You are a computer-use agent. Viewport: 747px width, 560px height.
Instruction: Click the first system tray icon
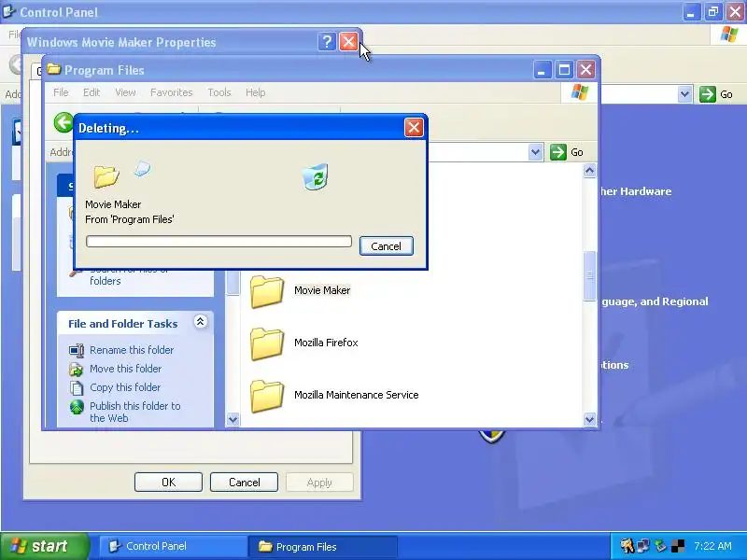627,545
